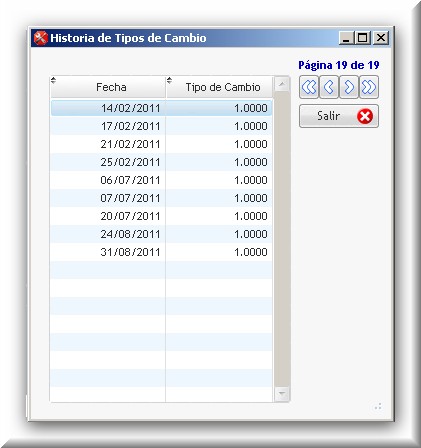
Task: Jump to last page double-right arrow
Action: [x=369, y=87]
